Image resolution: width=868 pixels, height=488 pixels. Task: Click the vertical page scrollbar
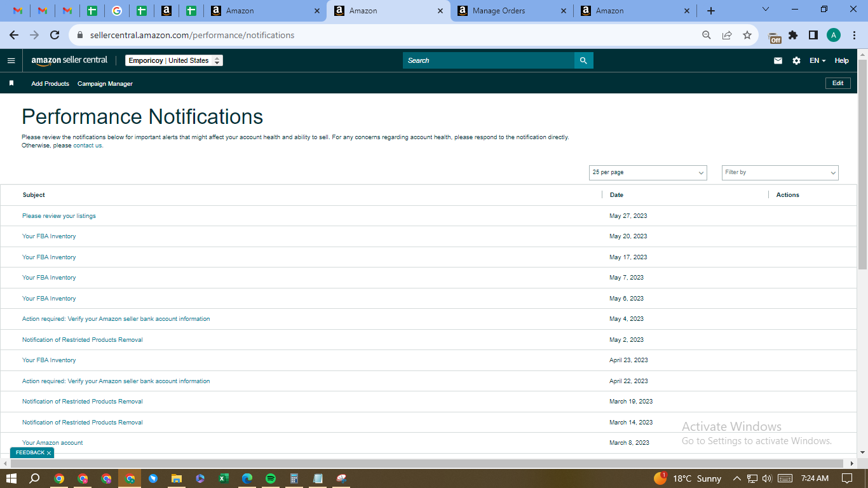[862, 164]
